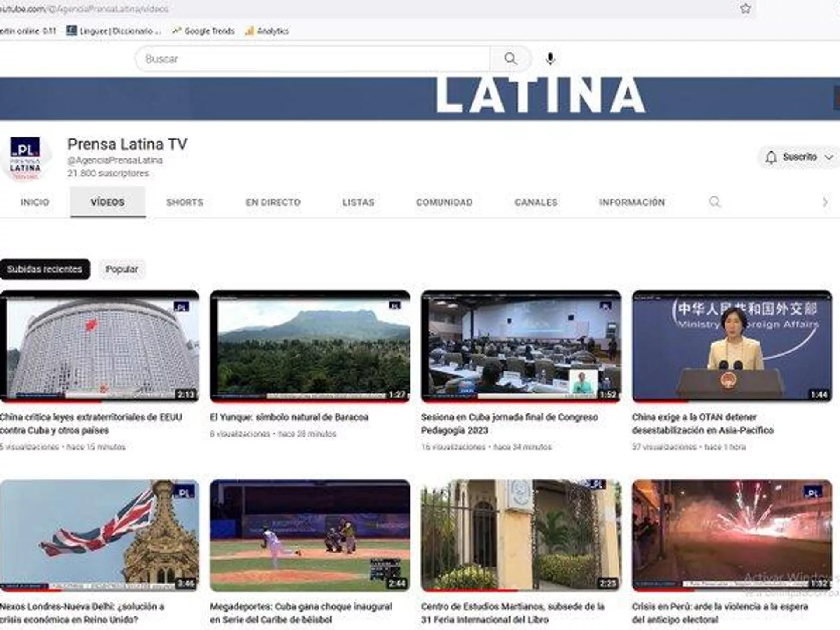
Task: Play the Centro de Estudios Martianos thumbnail
Action: pos(521,536)
